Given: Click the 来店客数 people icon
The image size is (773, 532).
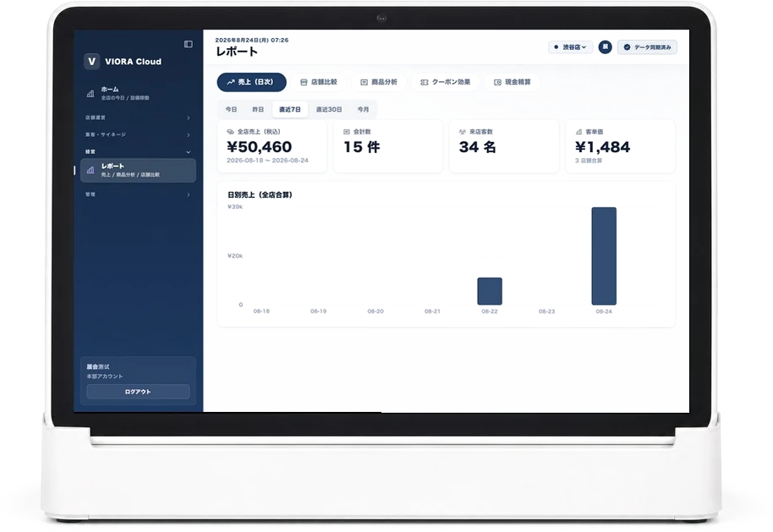Looking at the screenshot, I should pos(463,132).
